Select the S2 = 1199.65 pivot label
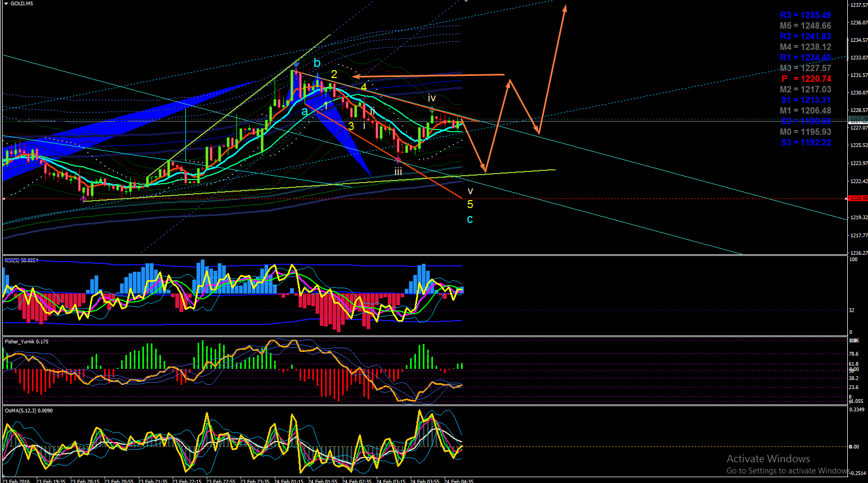This screenshot has height=483, width=868. [x=806, y=122]
